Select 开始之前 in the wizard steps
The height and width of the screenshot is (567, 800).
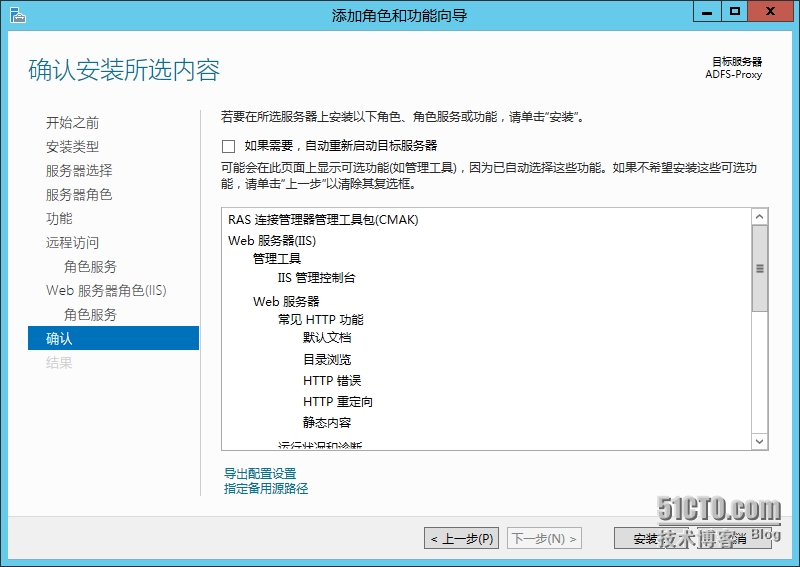(72, 123)
